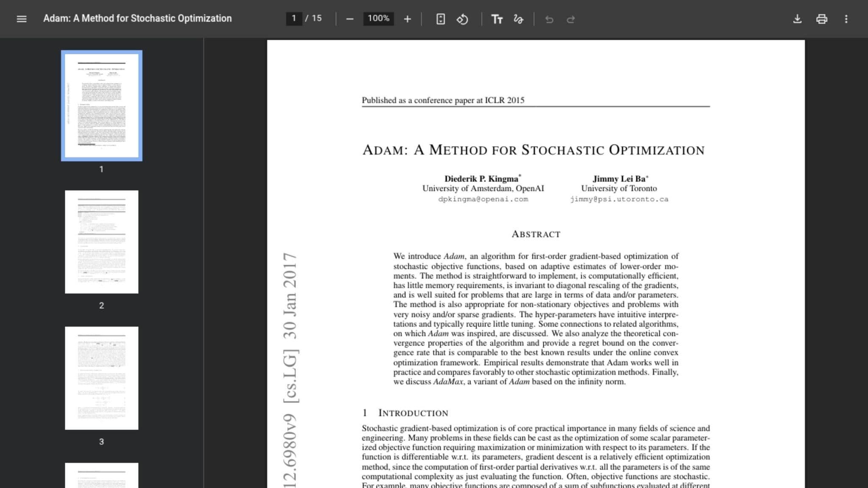Open the more actions three-dot menu
868x488 pixels.
(846, 19)
